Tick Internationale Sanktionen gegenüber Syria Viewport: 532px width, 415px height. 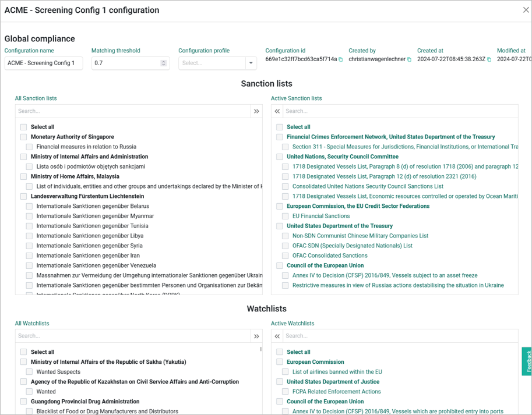(x=29, y=246)
